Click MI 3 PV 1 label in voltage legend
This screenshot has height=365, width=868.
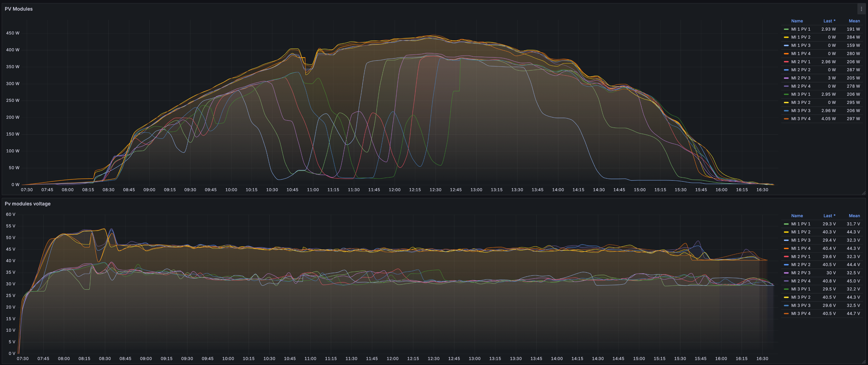click(x=801, y=289)
